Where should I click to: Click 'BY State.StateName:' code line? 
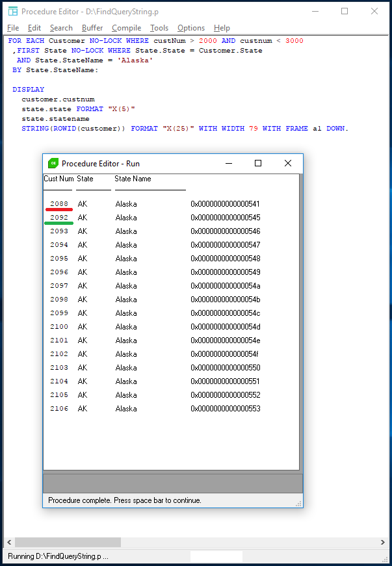tap(55, 70)
